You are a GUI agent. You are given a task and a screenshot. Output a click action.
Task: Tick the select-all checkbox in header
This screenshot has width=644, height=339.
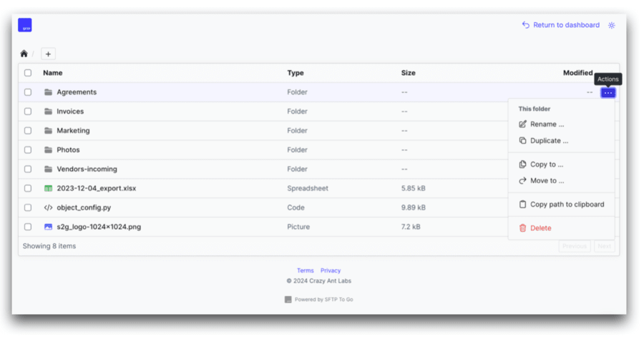tap(28, 73)
